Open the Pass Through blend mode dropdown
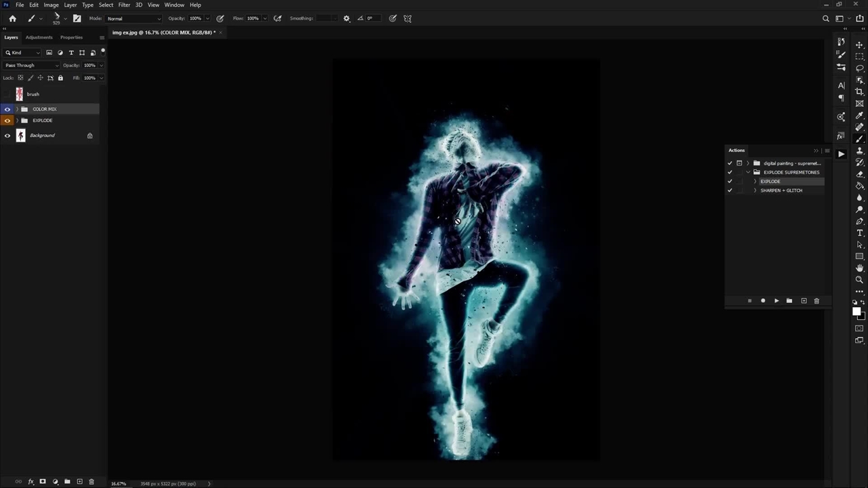Image resolution: width=868 pixels, height=488 pixels. (x=31, y=66)
